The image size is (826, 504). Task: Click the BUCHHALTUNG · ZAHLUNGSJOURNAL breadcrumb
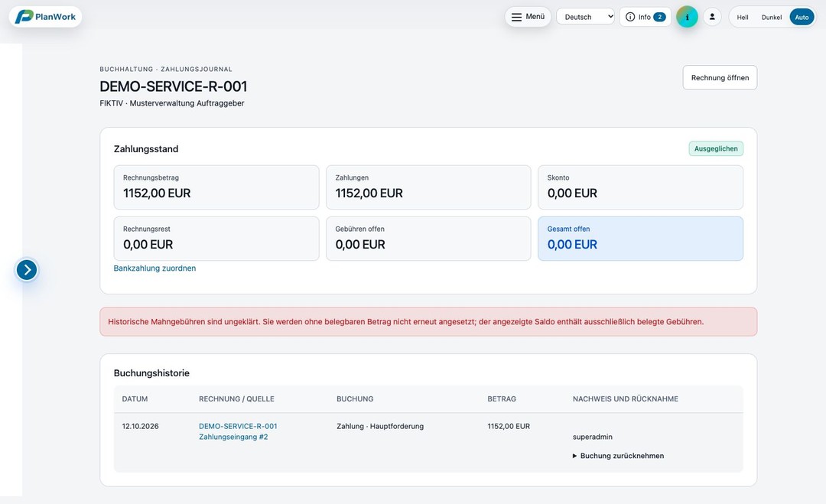166,69
